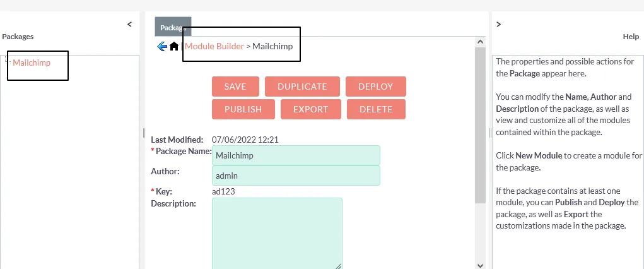644x269 pixels.
Task: Open the Module Builder breadcrumb link
Action: click(x=214, y=46)
